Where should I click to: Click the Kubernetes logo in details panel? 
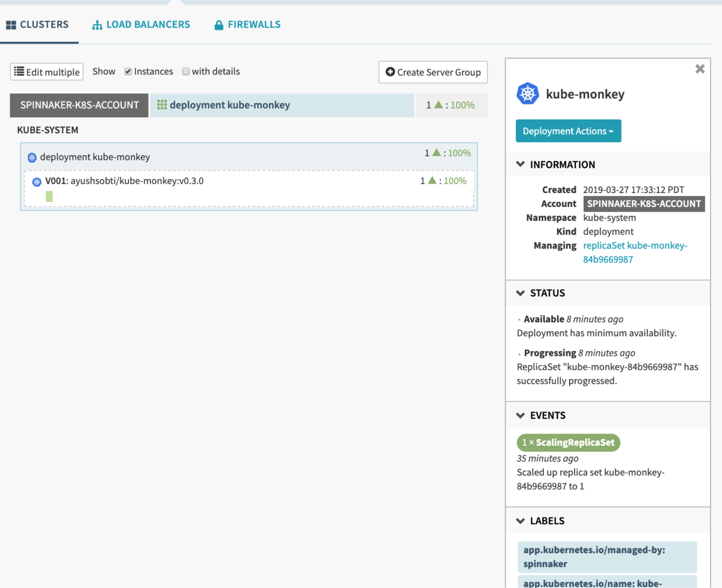click(528, 94)
